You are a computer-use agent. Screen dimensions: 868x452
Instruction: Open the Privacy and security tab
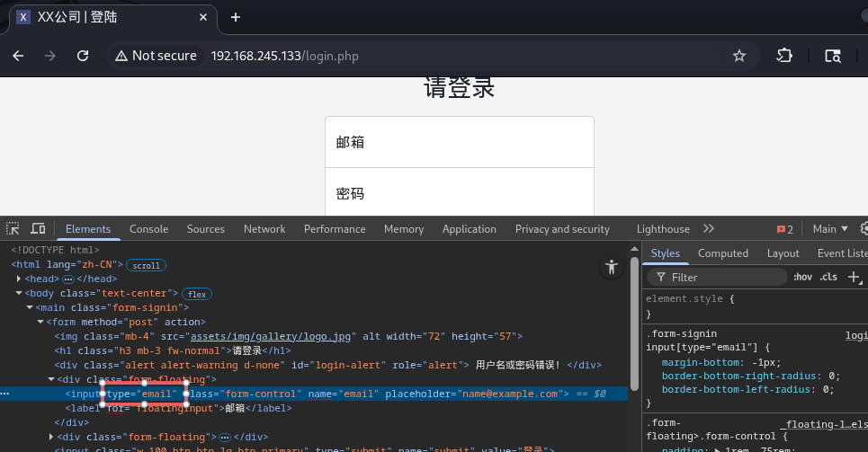click(562, 229)
